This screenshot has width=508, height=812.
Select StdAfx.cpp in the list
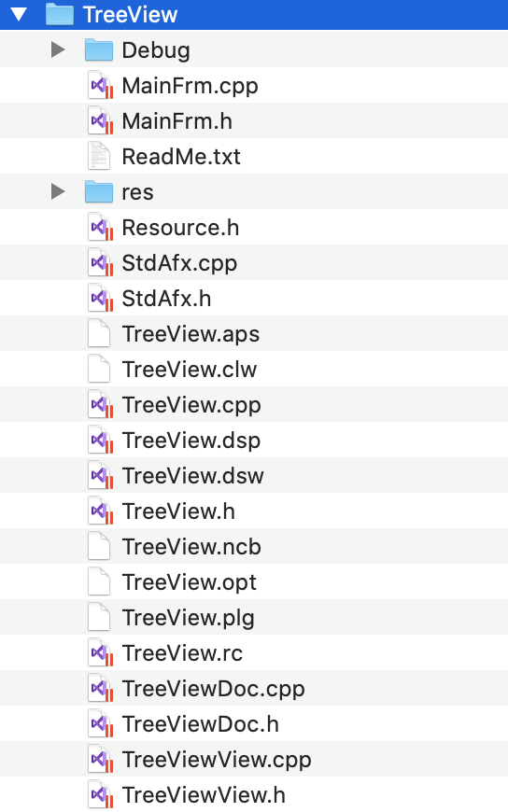[x=254, y=262]
